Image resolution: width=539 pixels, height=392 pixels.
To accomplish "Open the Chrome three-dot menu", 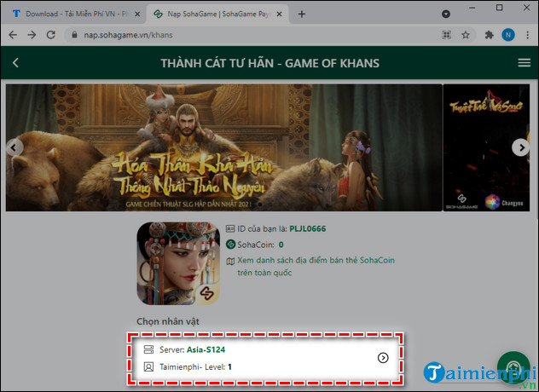I will [527, 35].
